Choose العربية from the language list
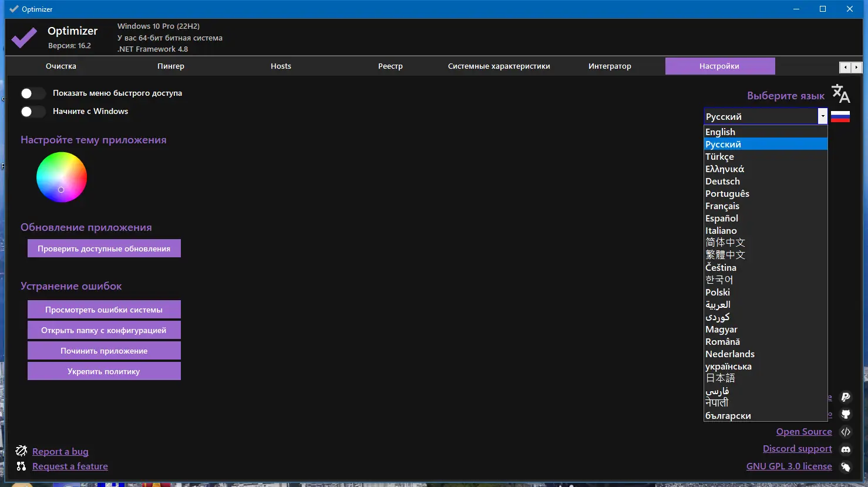Viewport: 868px width, 487px height. (x=766, y=304)
